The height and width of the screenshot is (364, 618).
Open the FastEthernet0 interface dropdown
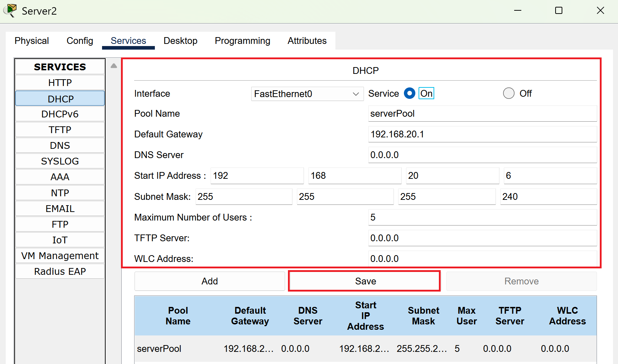[x=307, y=94]
